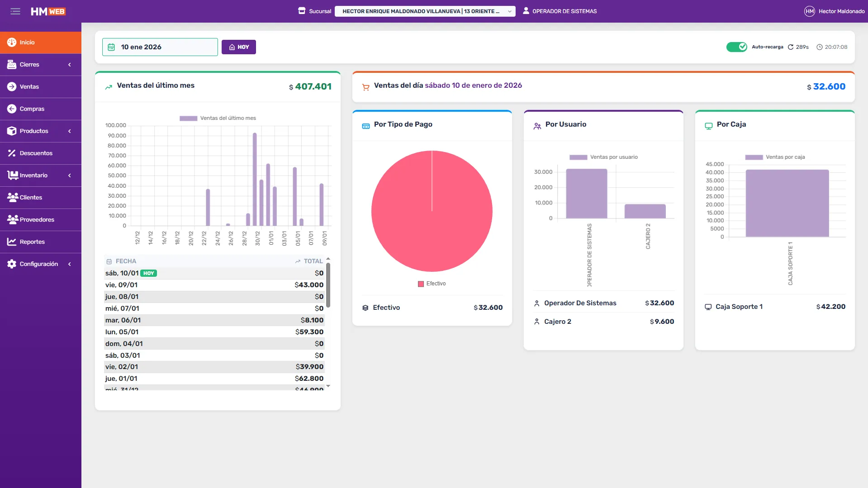Click the Caja Soporte 1 bar
This screenshot has height=488, width=868.
pyautogui.click(x=787, y=203)
